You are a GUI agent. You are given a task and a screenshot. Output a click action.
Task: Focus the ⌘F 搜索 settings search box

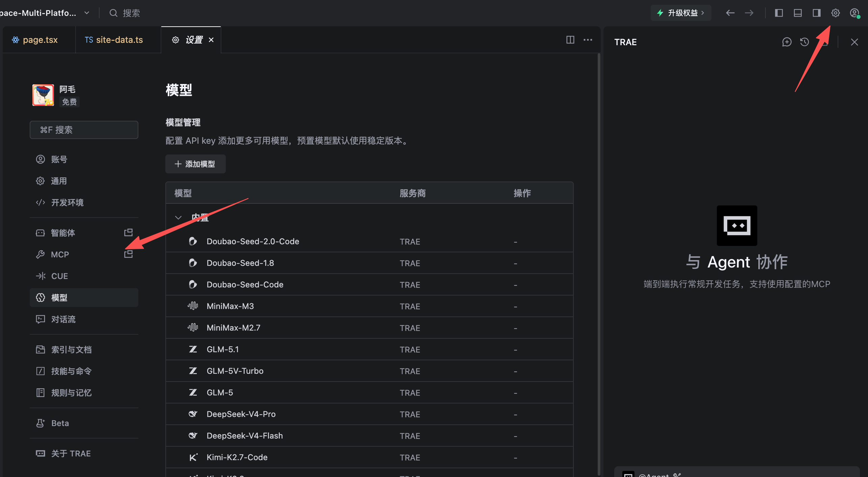point(84,130)
